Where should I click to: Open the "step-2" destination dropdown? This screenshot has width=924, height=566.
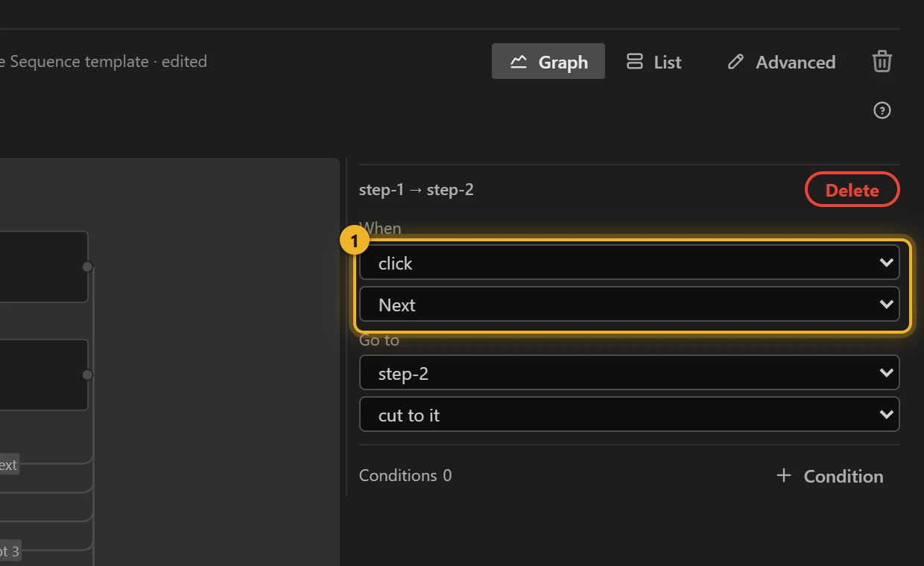coord(630,372)
